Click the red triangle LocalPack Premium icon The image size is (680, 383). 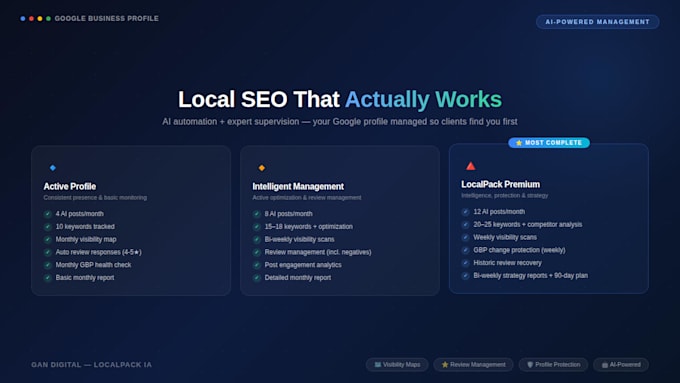471,166
